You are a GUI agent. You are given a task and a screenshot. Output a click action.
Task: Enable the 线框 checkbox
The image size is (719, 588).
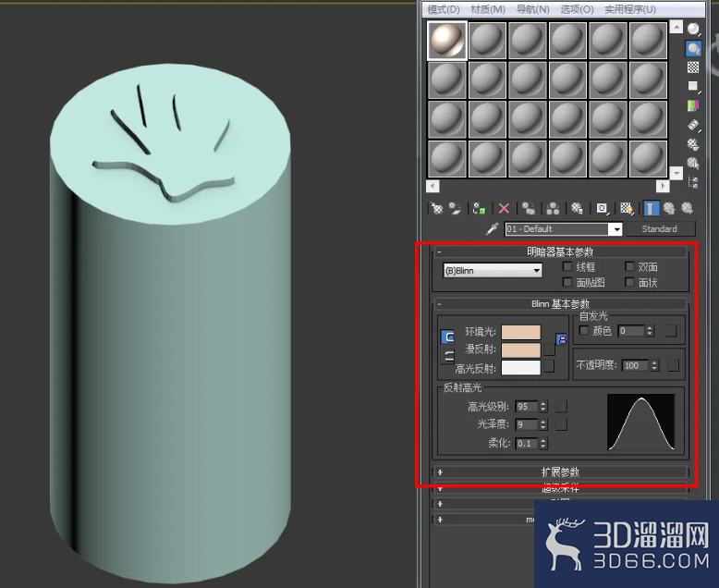tap(567, 266)
